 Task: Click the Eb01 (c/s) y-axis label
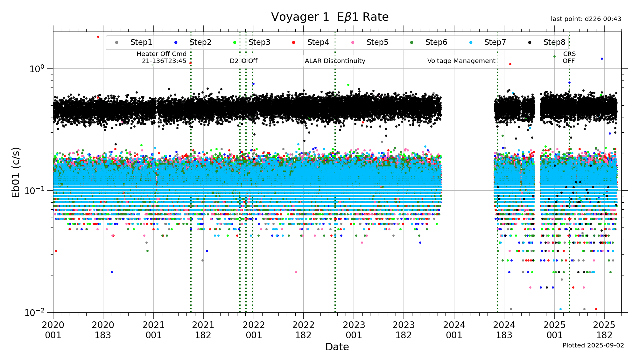(16, 172)
